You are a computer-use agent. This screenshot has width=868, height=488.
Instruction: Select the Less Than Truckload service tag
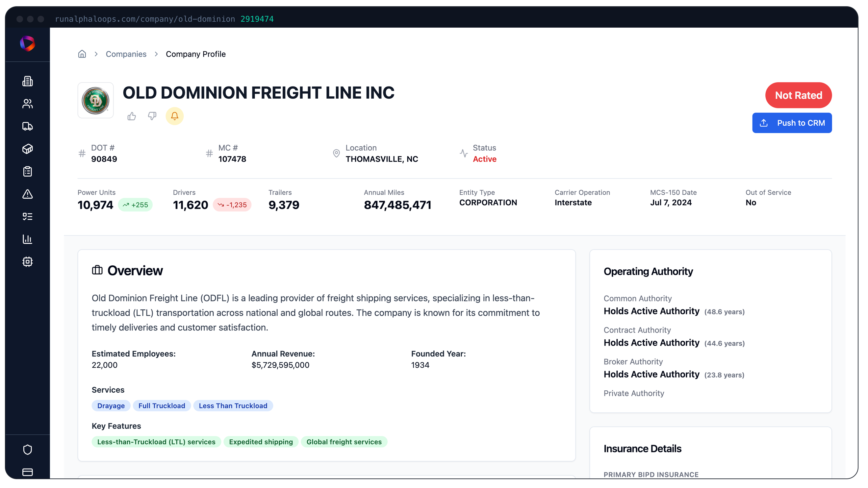tap(233, 405)
